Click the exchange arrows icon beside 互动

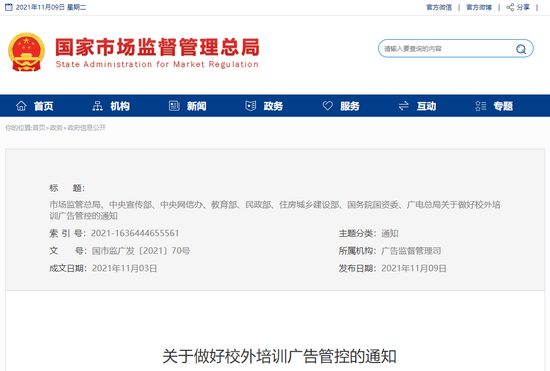point(404,106)
